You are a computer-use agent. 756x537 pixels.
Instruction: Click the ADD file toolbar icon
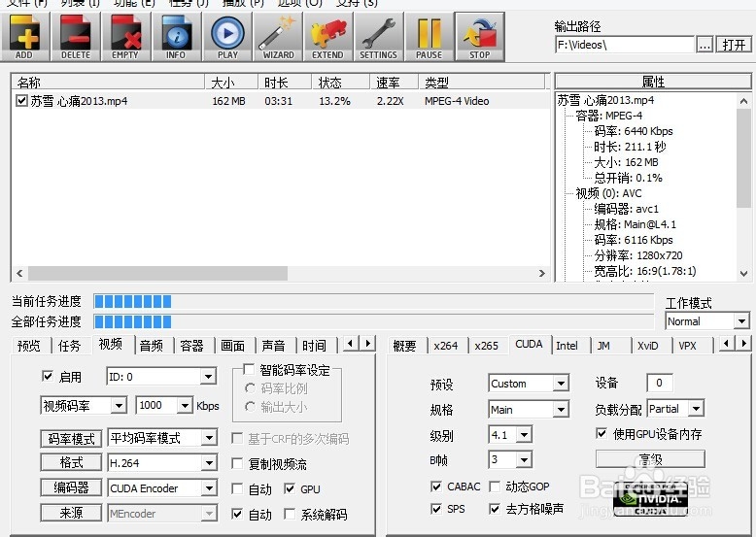pyautogui.click(x=24, y=37)
